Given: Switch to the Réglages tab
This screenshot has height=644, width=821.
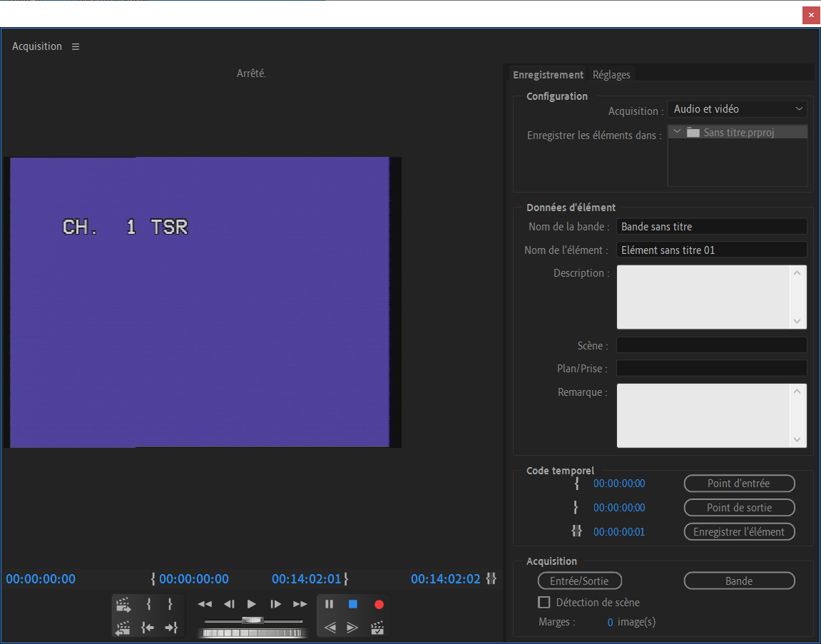Looking at the screenshot, I should (x=611, y=75).
